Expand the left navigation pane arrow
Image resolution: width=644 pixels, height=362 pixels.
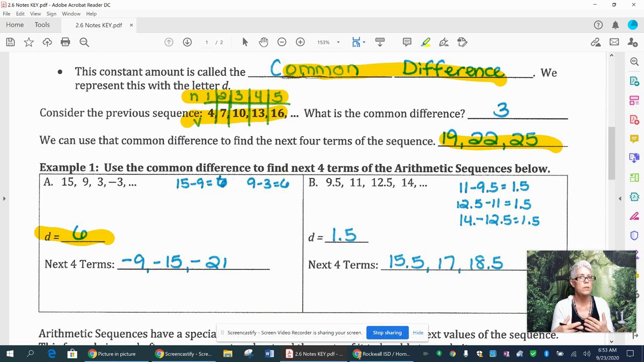[4, 199]
